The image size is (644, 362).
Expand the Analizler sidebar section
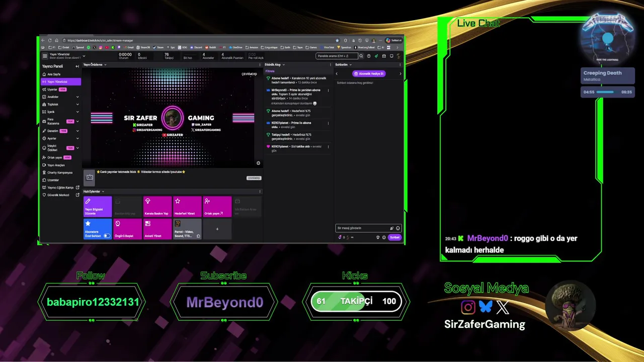tap(77, 97)
